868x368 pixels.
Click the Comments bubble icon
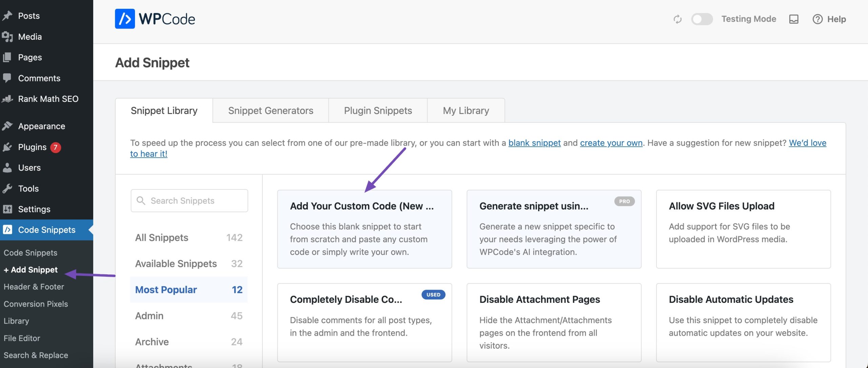(x=7, y=78)
